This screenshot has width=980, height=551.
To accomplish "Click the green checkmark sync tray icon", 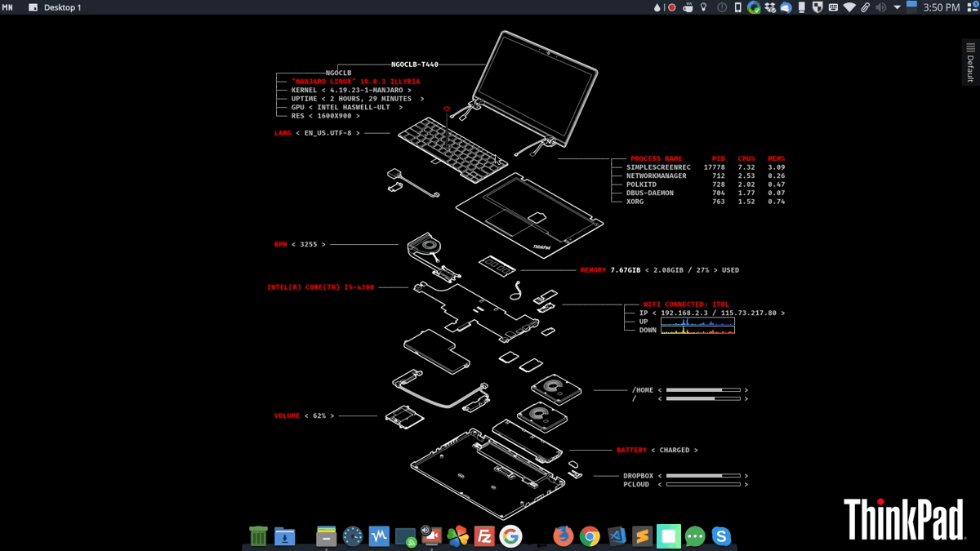I will 754,7.
